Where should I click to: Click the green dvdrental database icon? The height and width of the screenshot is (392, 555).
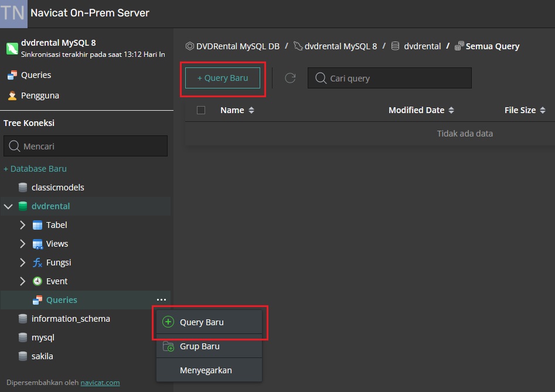click(x=23, y=206)
